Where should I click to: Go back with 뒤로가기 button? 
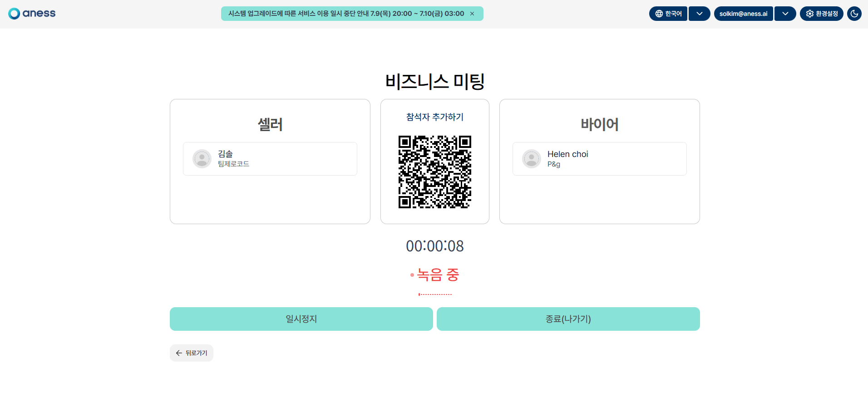pyautogui.click(x=192, y=353)
